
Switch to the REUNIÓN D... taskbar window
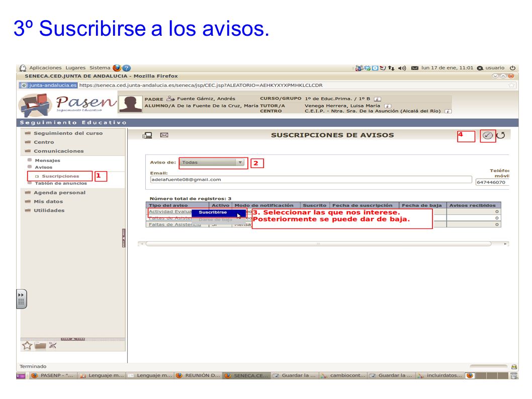(199, 375)
